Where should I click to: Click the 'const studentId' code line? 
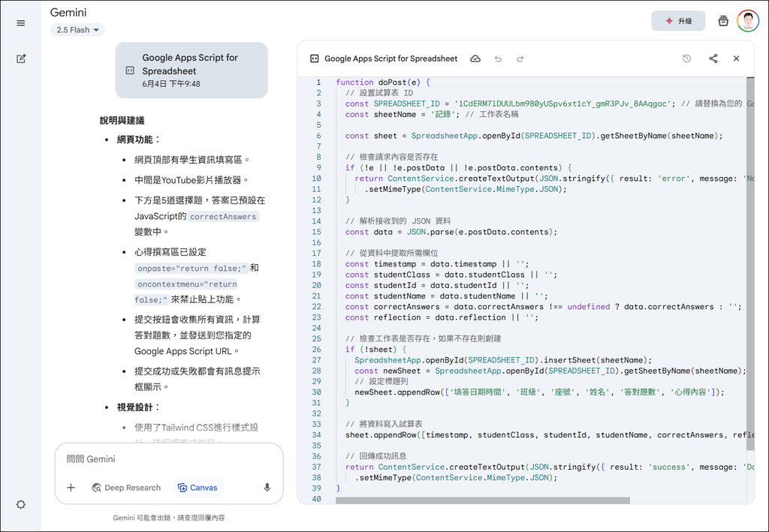coord(437,286)
